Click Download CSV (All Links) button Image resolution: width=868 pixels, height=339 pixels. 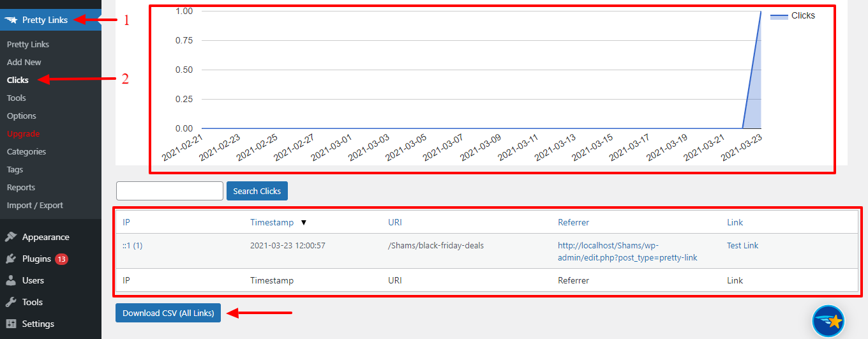(168, 313)
